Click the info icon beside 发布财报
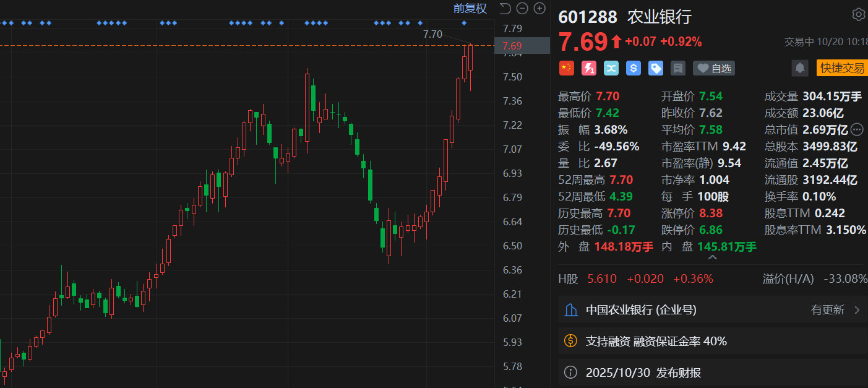The image size is (868, 388). click(x=571, y=373)
